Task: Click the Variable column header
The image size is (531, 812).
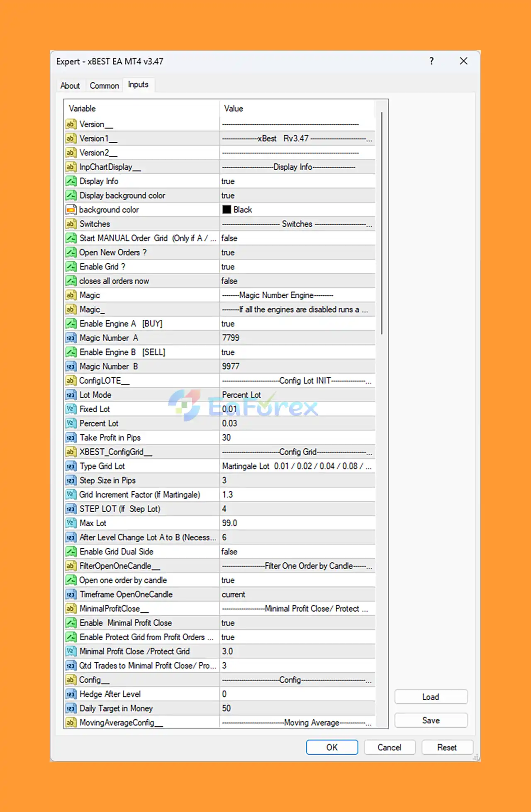Action: [142, 109]
